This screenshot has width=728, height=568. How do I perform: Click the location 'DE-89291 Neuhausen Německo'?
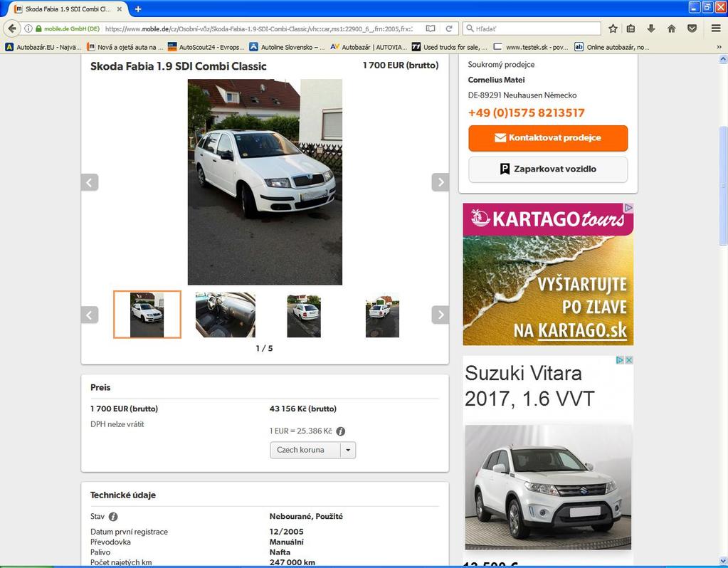(522, 95)
